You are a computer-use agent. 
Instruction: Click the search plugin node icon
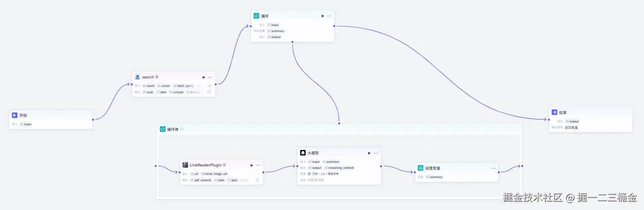point(137,77)
